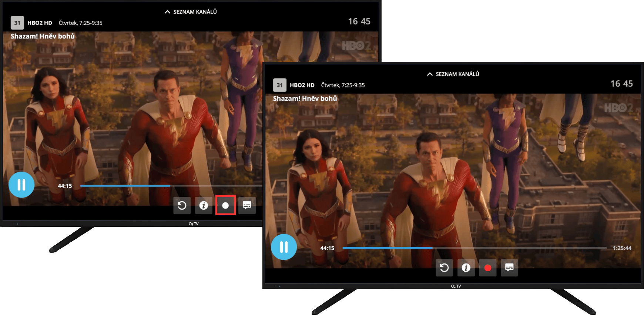Select HBO2 HD channel name on right TV
The height and width of the screenshot is (315, 644).
[x=302, y=85]
